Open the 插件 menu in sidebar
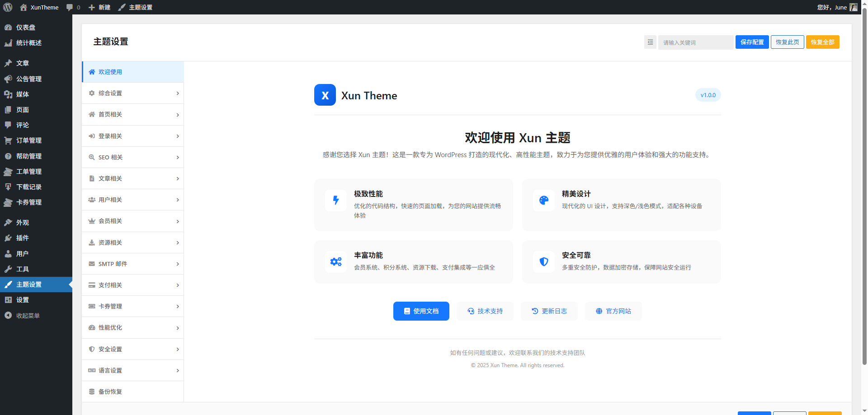 click(x=22, y=238)
